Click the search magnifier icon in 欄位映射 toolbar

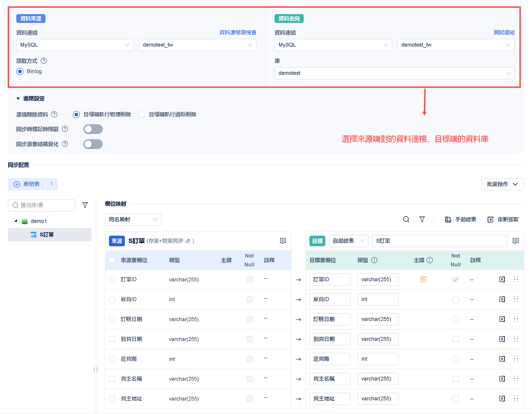(406, 219)
